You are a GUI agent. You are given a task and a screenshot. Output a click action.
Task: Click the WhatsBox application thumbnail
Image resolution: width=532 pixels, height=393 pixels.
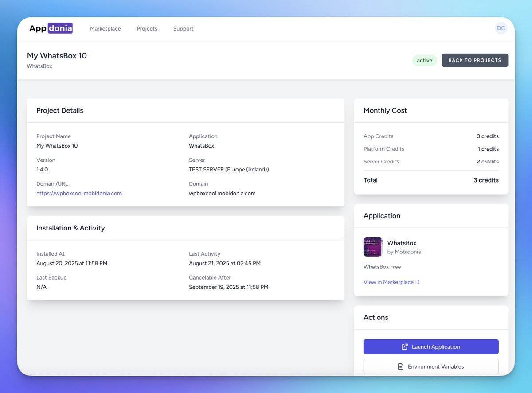[x=373, y=247]
